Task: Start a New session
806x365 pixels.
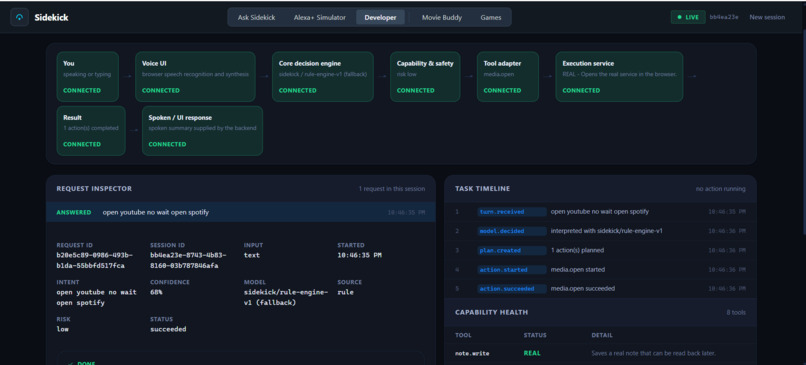Action: point(767,17)
